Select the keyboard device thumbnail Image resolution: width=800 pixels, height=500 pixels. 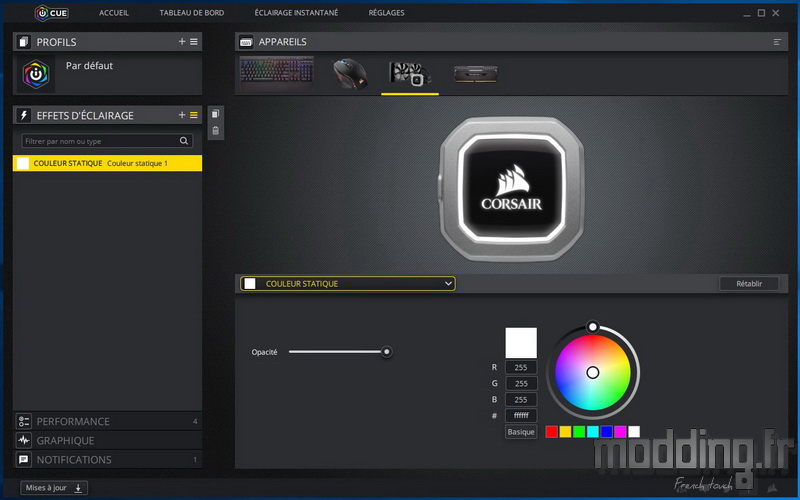[277, 73]
